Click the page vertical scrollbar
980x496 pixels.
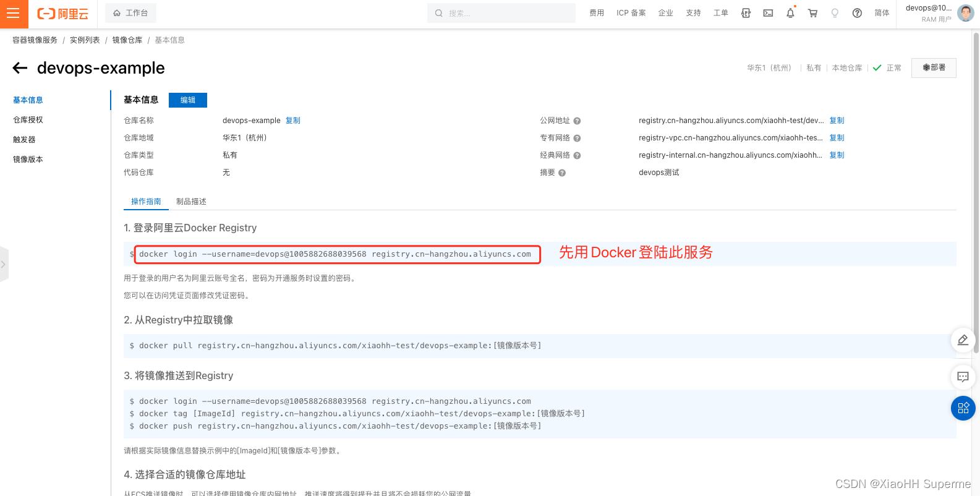point(976,192)
